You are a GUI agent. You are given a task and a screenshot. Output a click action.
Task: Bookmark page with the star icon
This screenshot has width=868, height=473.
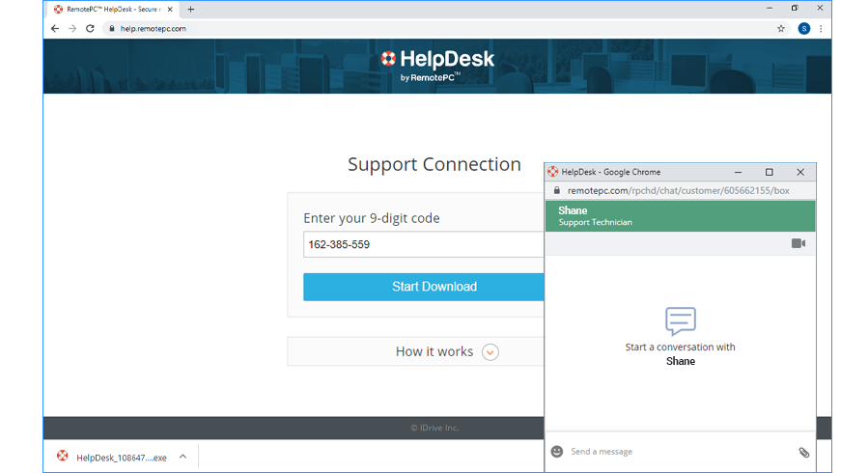tap(780, 29)
